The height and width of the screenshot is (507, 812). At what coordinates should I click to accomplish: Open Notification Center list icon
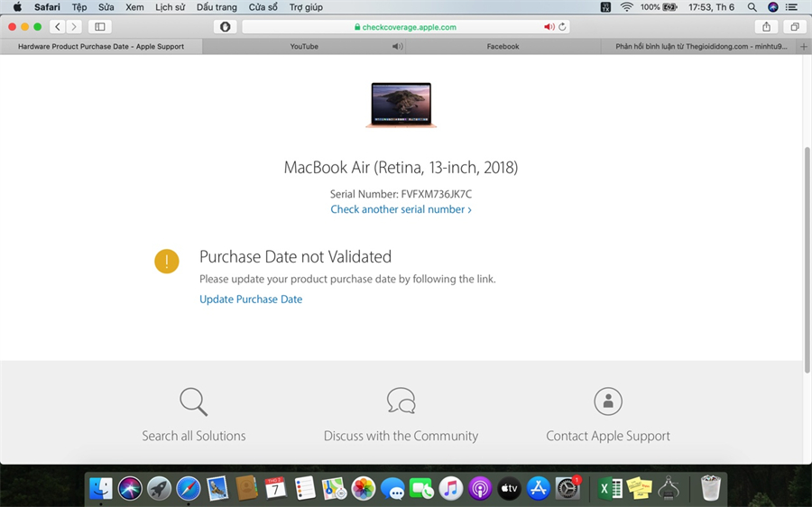791,7
